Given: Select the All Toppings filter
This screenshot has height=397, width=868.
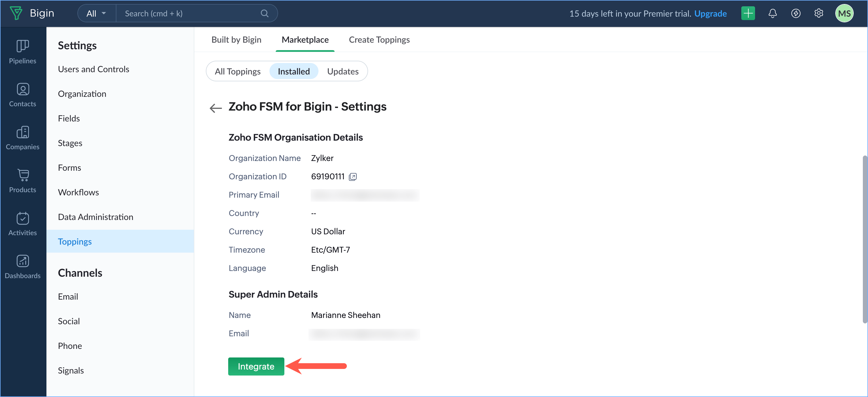Looking at the screenshot, I should 238,71.
